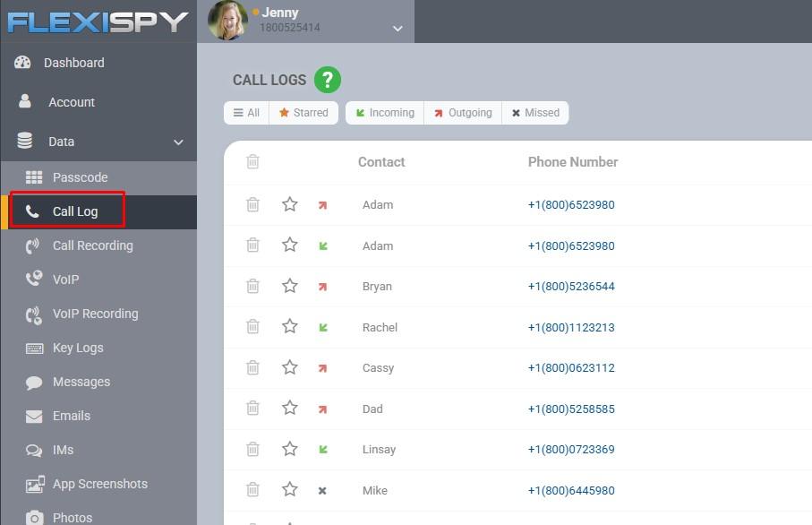Select contact name Cassy
This screenshot has height=525, width=812.
378,368
